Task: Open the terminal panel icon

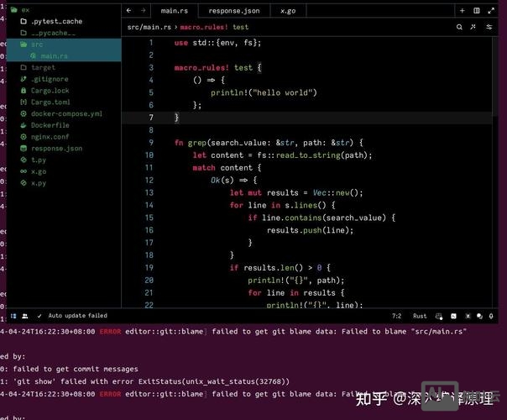Action: tap(453, 316)
